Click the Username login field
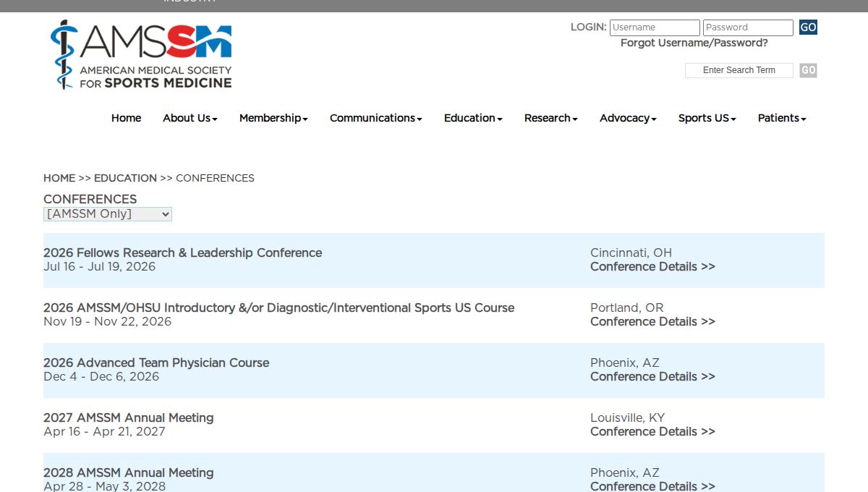 tap(655, 27)
